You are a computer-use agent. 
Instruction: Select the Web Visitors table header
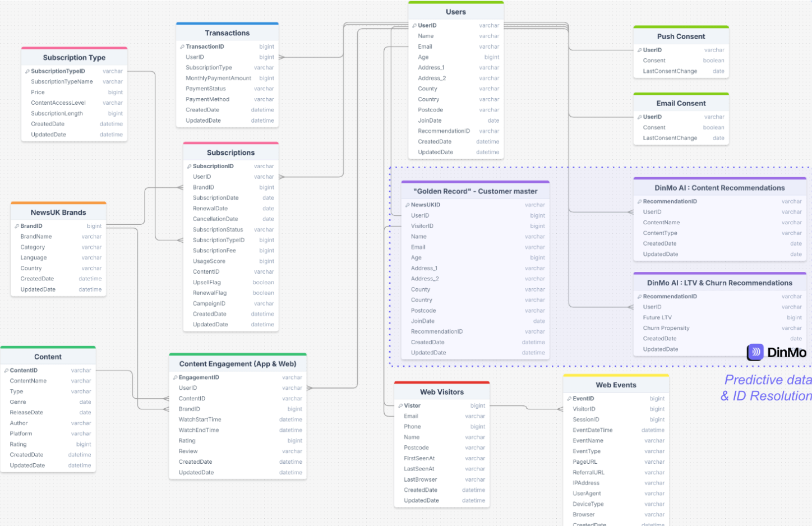[442, 392]
